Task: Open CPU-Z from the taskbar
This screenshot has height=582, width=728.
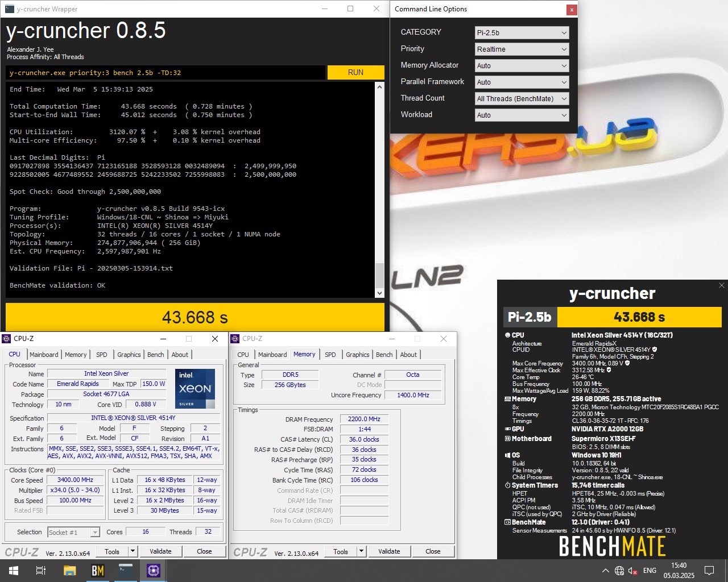Action: (153, 570)
